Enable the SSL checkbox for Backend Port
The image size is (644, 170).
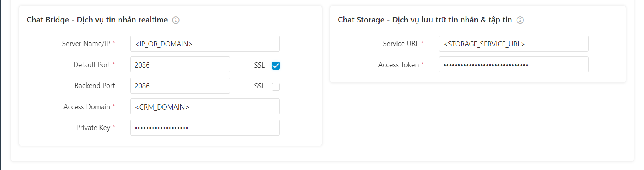276,86
